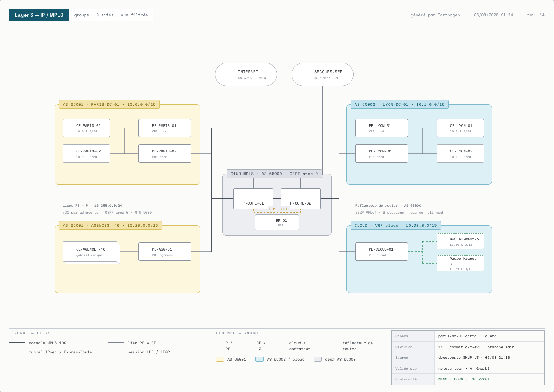Click the RR-01 route reflector node
Screen dimensions: 554x392
pyautogui.click(x=277, y=222)
